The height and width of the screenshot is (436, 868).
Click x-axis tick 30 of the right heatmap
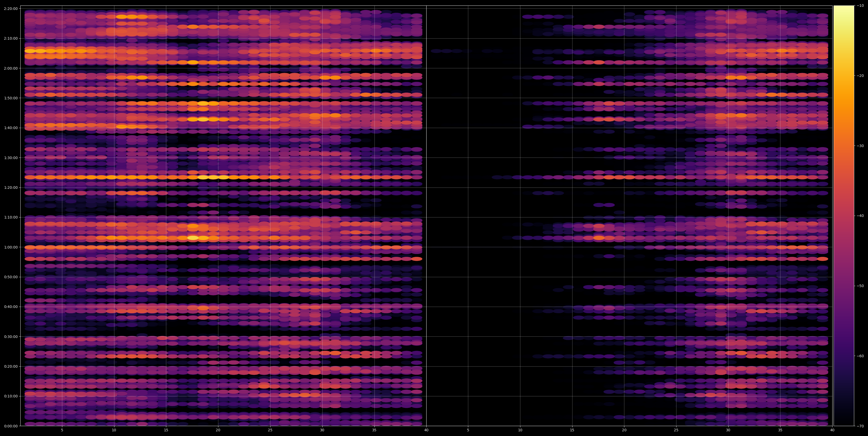[x=728, y=430]
